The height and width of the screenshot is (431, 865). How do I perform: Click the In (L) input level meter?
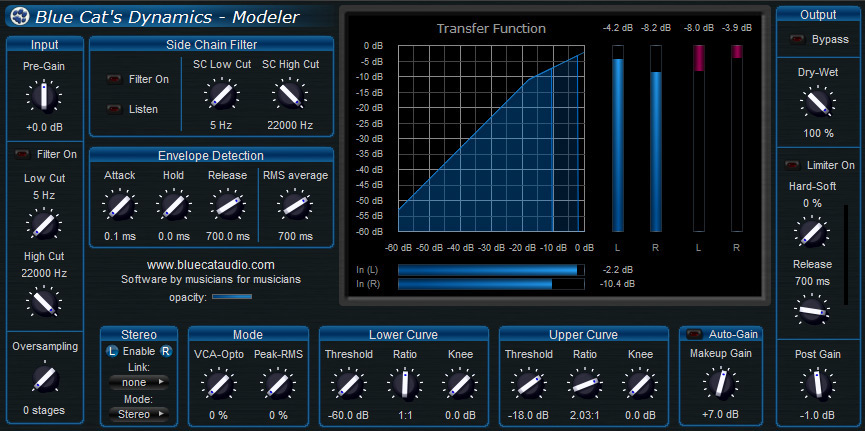pyautogui.click(x=491, y=270)
